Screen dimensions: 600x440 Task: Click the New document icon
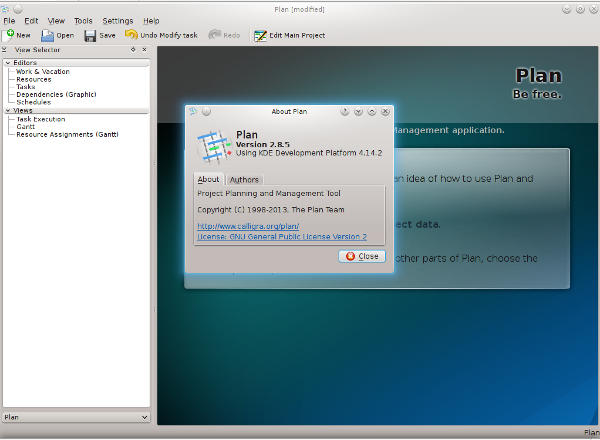[8, 35]
